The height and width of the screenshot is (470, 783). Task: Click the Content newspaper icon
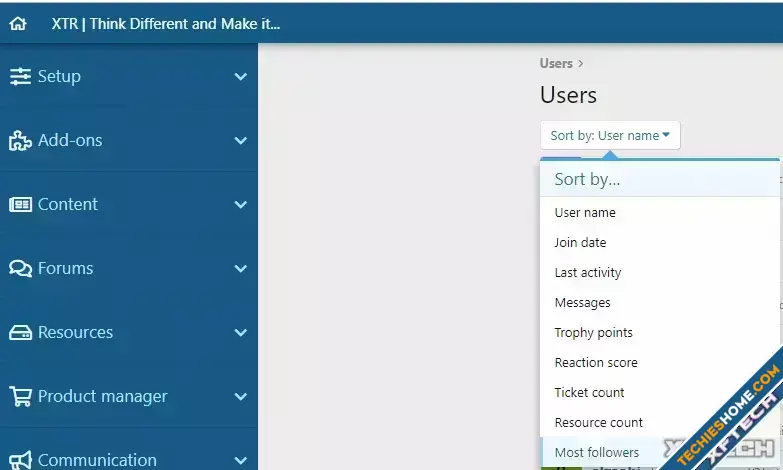[x=20, y=204]
